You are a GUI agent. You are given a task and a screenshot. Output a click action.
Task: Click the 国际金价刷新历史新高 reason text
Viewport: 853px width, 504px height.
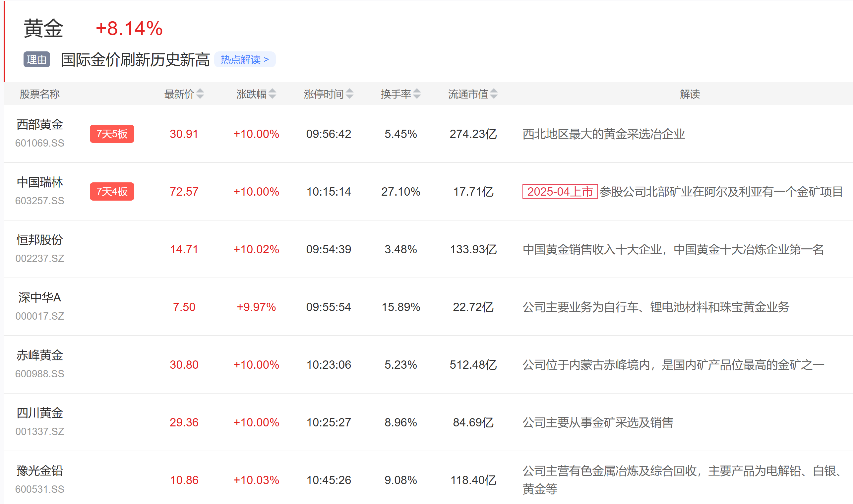(x=135, y=60)
